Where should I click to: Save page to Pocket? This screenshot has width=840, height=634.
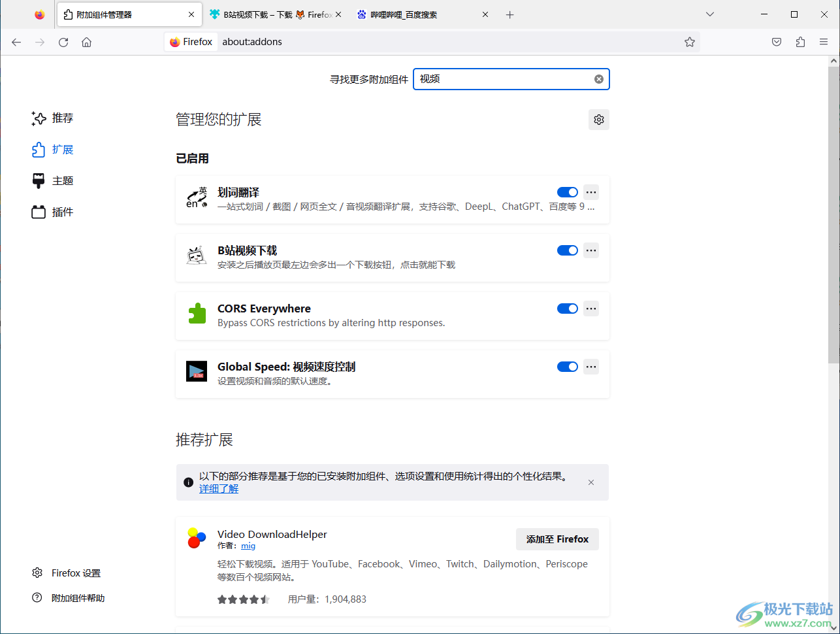coord(777,42)
